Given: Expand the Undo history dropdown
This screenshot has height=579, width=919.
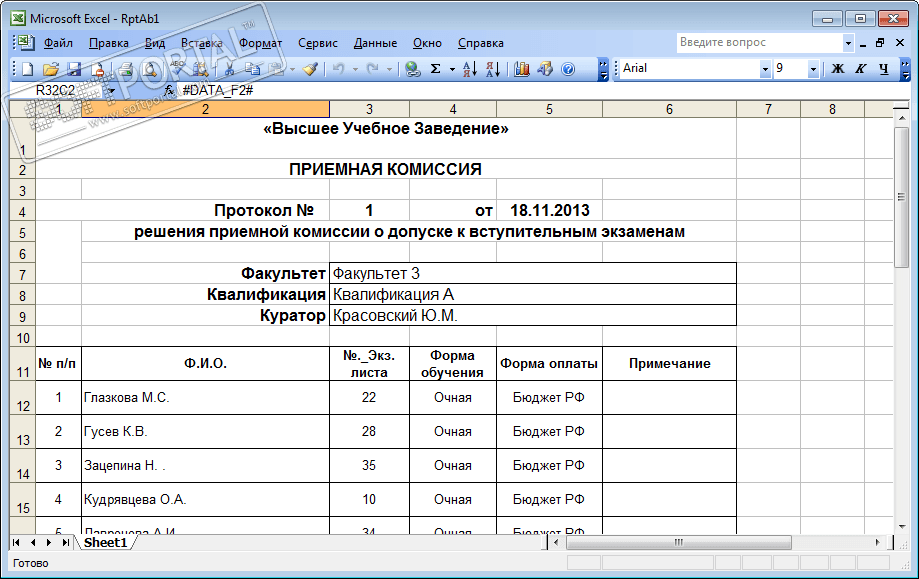Looking at the screenshot, I should [x=355, y=70].
